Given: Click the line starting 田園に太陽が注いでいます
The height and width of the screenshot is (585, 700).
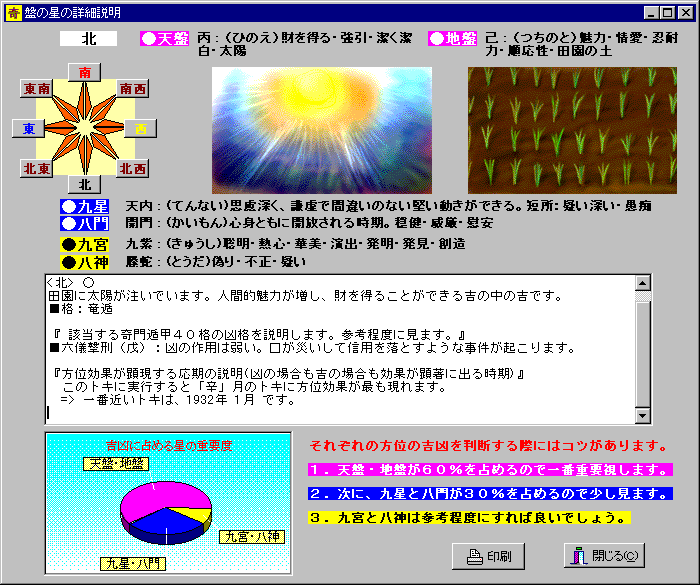Looking at the screenshot, I should pyautogui.click(x=304, y=296).
